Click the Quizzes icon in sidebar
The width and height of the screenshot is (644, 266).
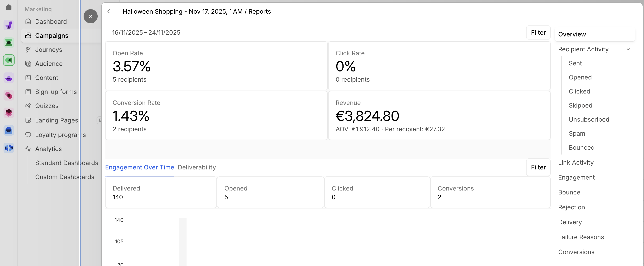[x=28, y=106]
